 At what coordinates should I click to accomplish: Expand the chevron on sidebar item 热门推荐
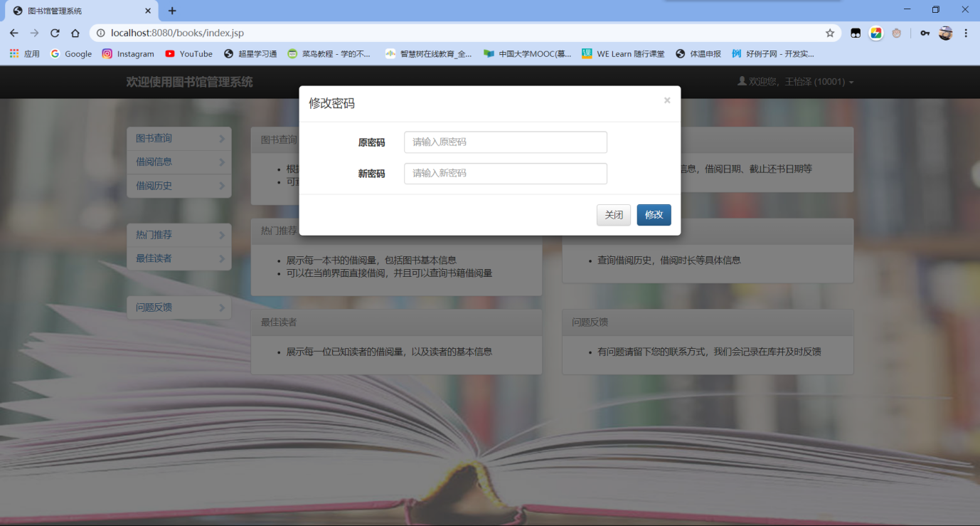(x=222, y=236)
